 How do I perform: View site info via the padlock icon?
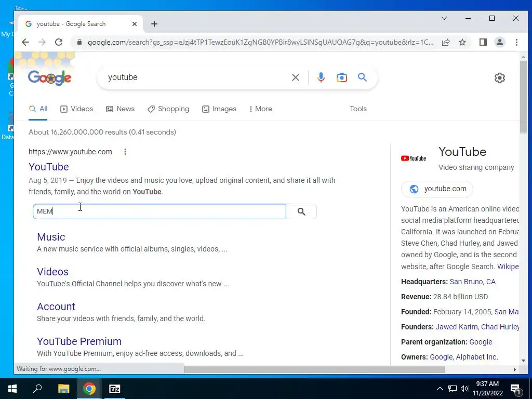tap(79, 42)
